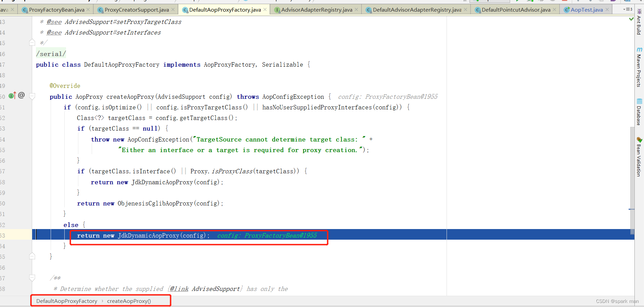
Task: Show the hidden tabs list dropdown
Action: tap(628, 9)
